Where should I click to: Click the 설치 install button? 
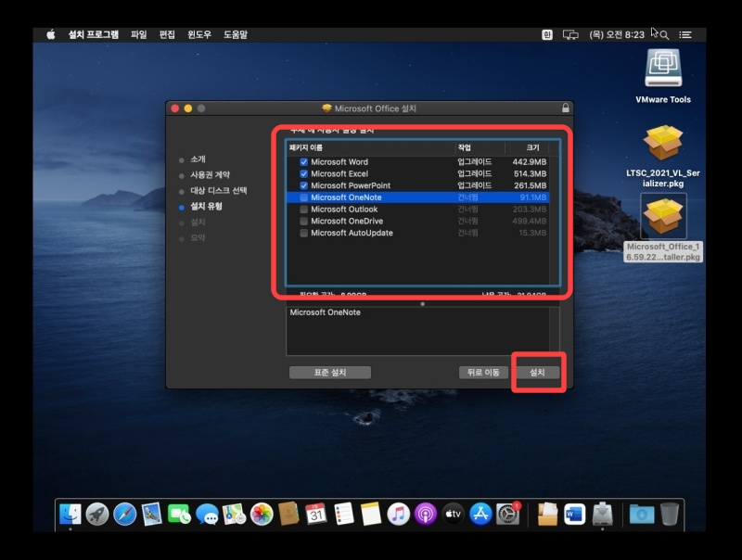pos(538,373)
